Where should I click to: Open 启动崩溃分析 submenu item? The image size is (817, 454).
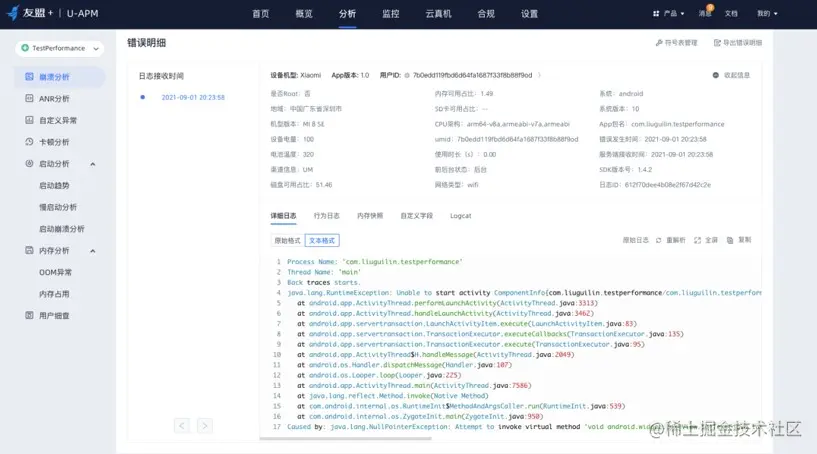tap(61, 229)
